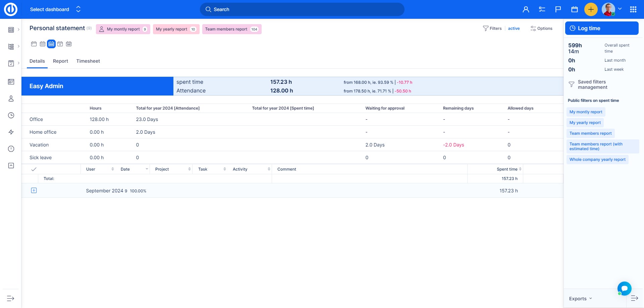Click the clock icon in left sidebar
This screenshot has height=308, width=644.
[11, 115]
